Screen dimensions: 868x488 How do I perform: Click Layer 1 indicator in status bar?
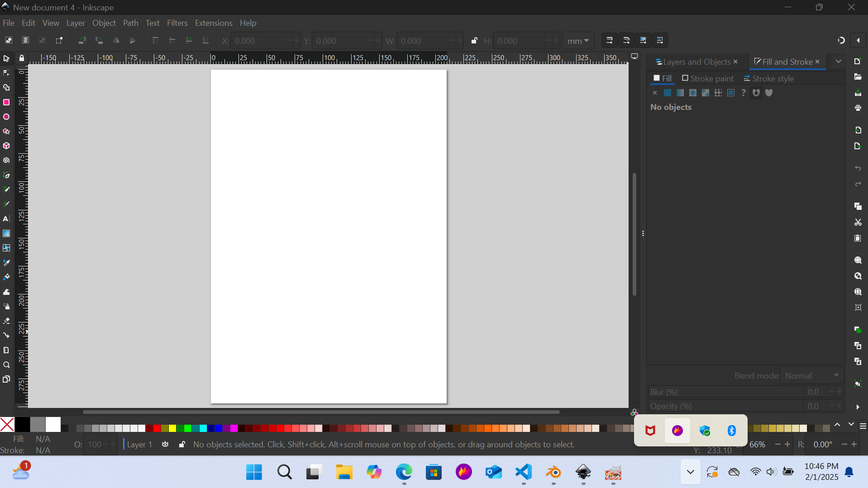pyautogui.click(x=139, y=445)
